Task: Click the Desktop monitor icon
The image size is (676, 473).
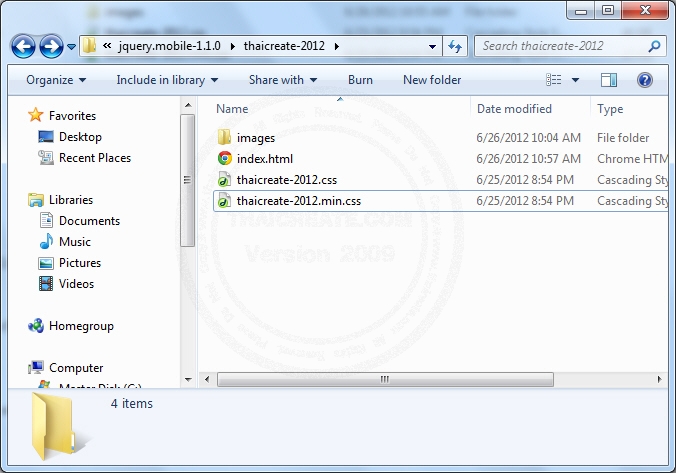Action: 46,136
